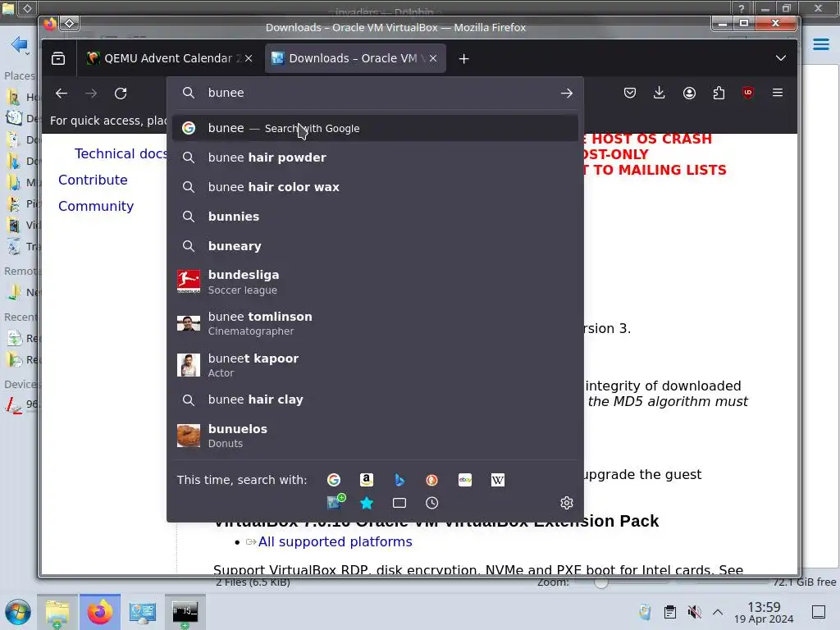Open the Extensions puzzle icon
The height and width of the screenshot is (630, 840).
tap(719, 94)
